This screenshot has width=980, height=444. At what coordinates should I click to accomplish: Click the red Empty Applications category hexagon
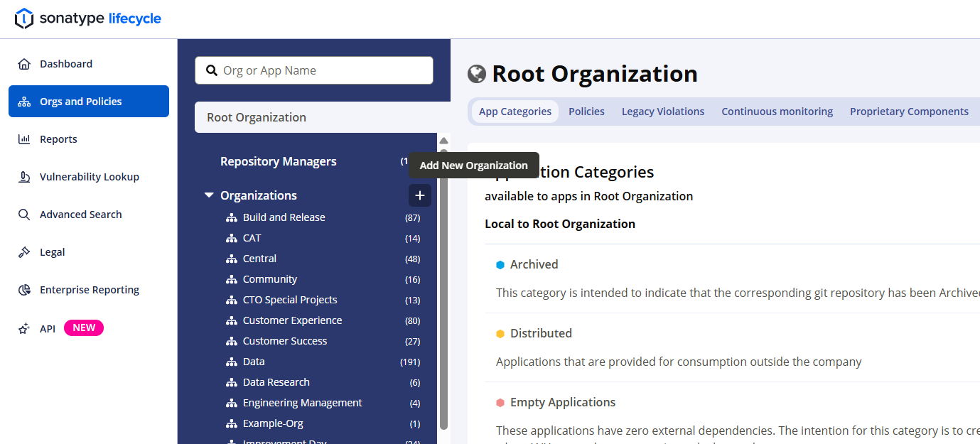pos(500,403)
